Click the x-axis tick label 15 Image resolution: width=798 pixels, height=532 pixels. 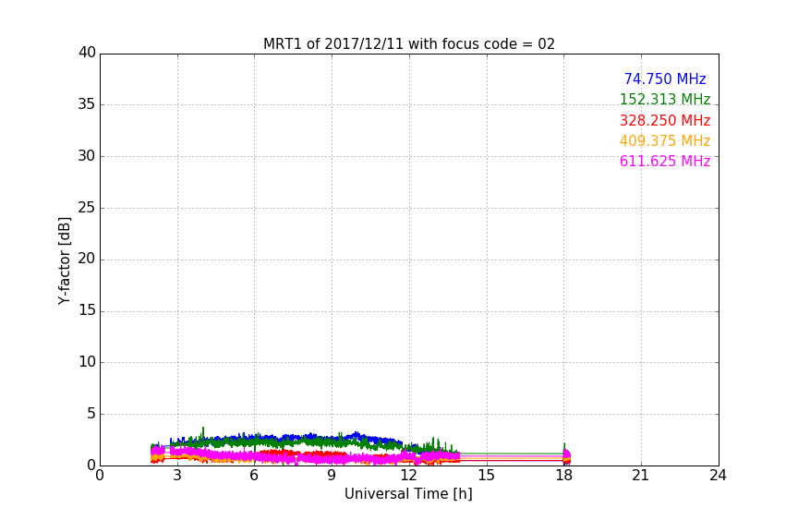[x=486, y=476]
